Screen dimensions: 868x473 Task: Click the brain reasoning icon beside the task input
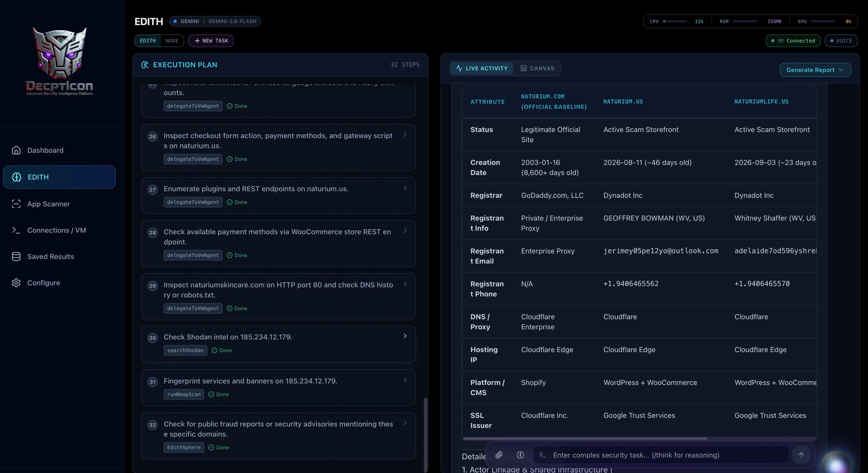point(520,455)
